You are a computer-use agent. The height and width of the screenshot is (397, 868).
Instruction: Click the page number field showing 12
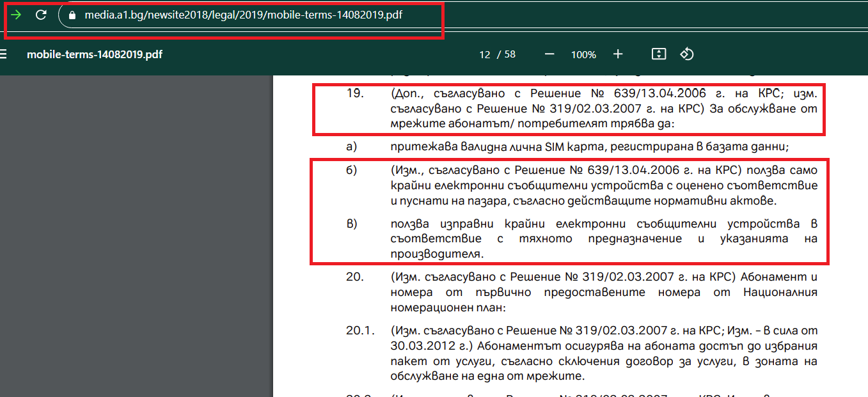coord(484,55)
